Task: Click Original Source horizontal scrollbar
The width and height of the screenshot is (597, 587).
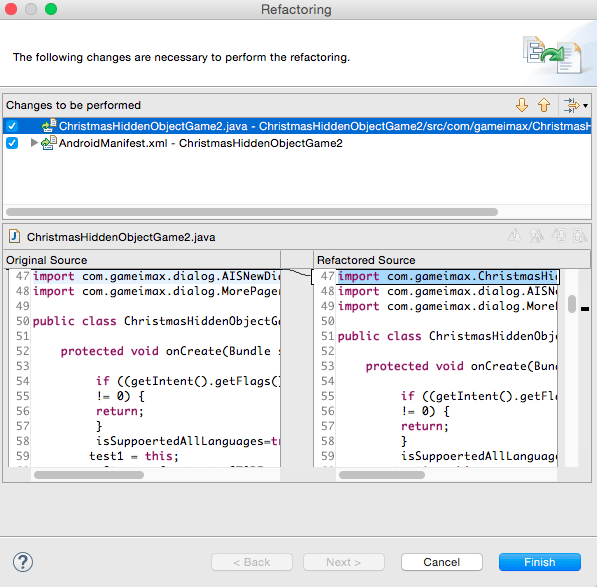Action: [89, 475]
